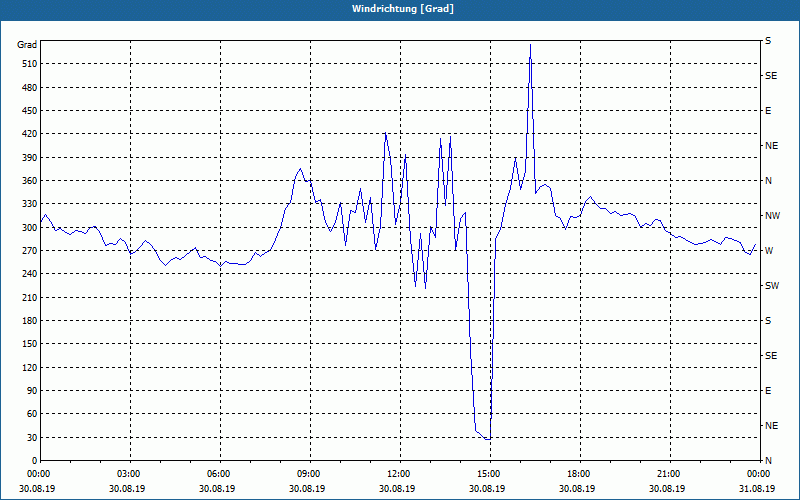Select the 09:00 time label
The height and width of the screenshot is (500, 800).
tap(307, 474)
